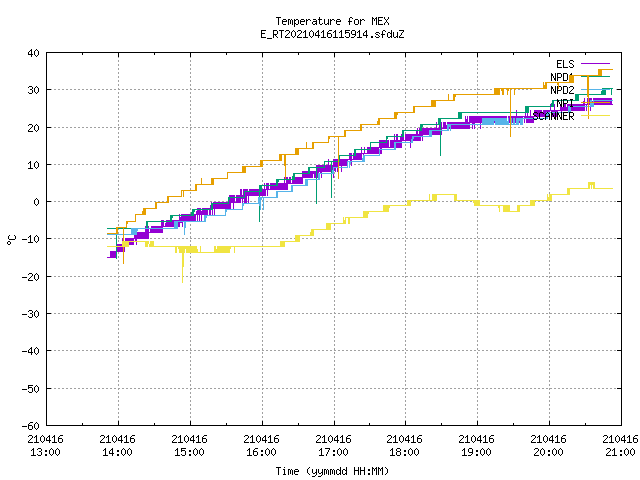Click the y-axis value -10
The width and height of the screenshot is (640, 480).
point(31,239)
